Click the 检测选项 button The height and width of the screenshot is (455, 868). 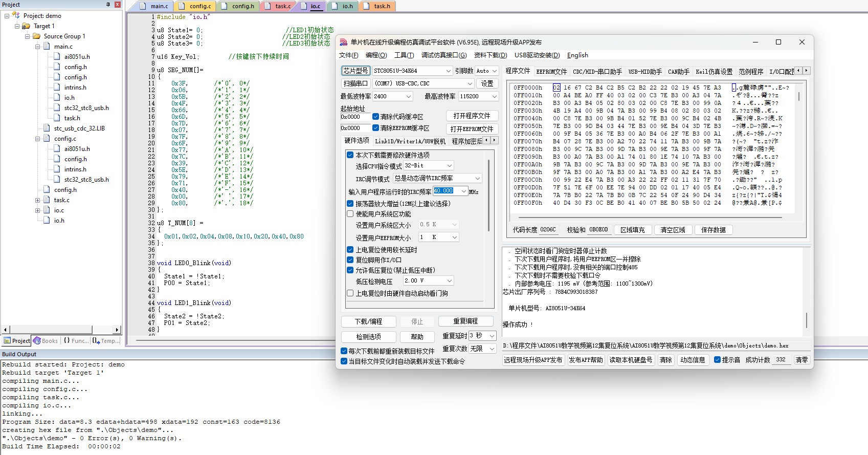tap(368, 337)
